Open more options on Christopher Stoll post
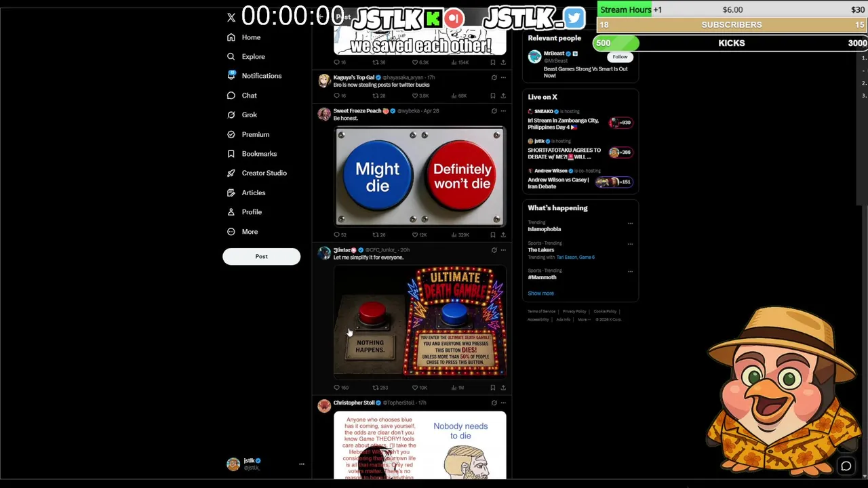868x488 pixels. [x=503, y=403]
